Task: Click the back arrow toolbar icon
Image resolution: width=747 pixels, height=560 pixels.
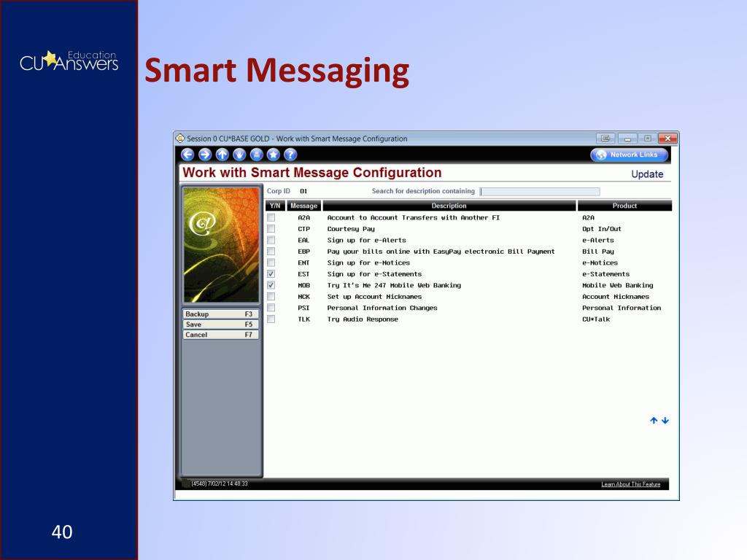Action: point(187,155)
